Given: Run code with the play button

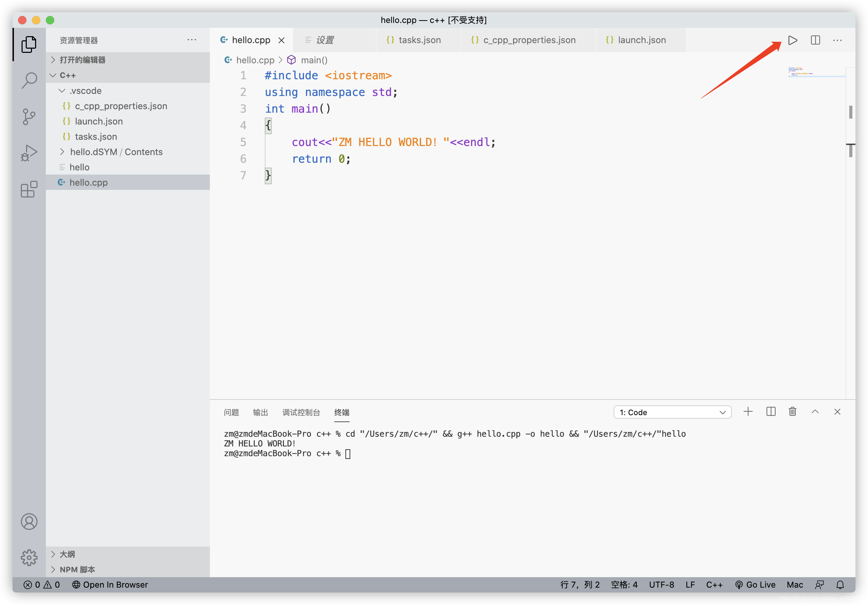Looking at the screenshot, I should [793, 40].
